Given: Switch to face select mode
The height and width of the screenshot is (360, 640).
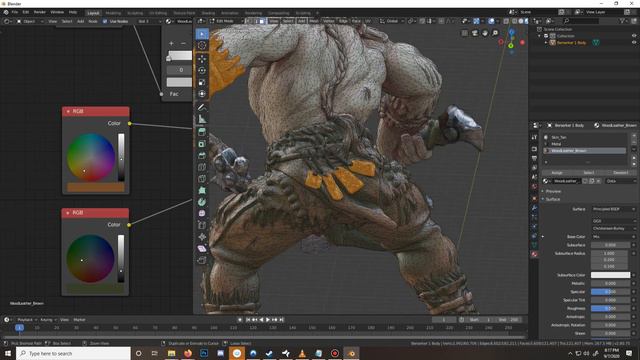Looking at the screenshot, I should click(262, 21).
